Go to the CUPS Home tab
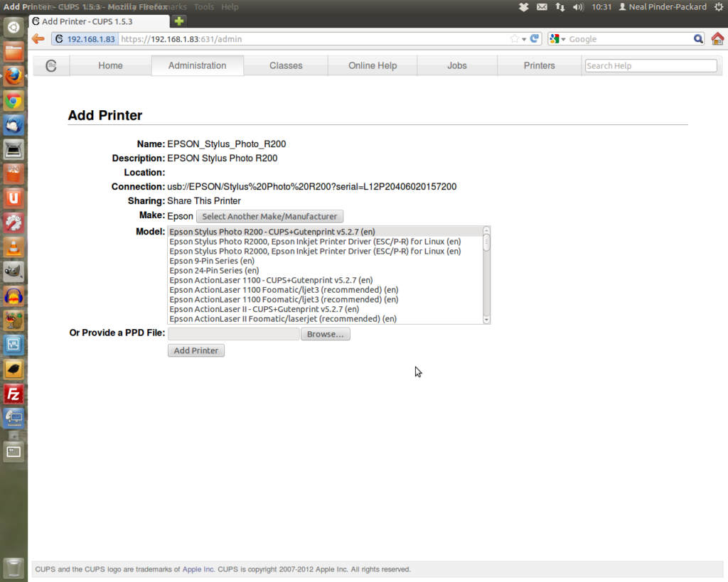This screenshot has height=582, width=728. click(110, 65)
